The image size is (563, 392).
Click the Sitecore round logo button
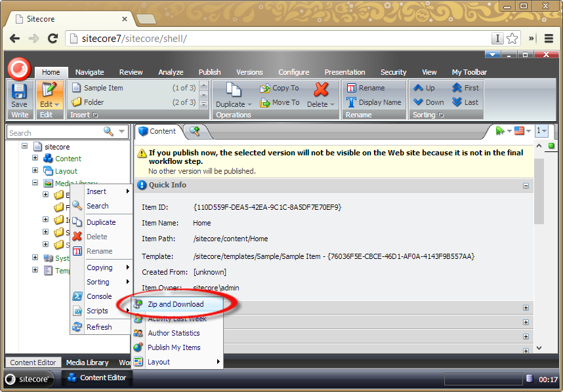pos(19,68)
